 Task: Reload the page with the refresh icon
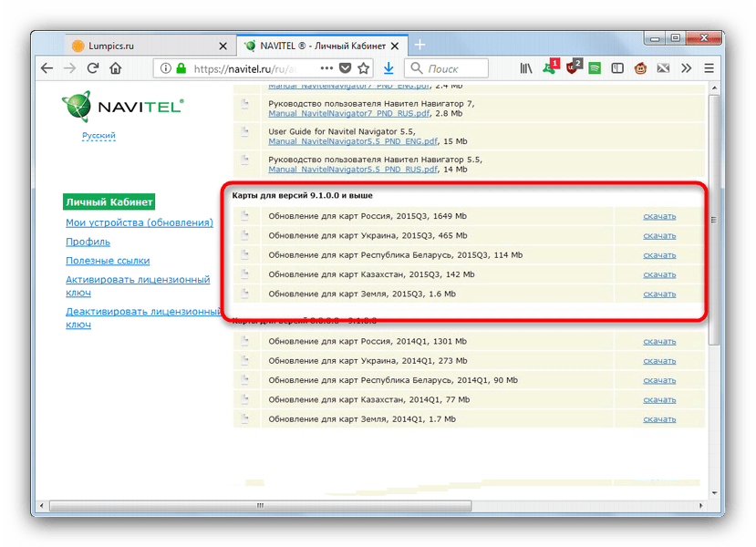point(92,68)
